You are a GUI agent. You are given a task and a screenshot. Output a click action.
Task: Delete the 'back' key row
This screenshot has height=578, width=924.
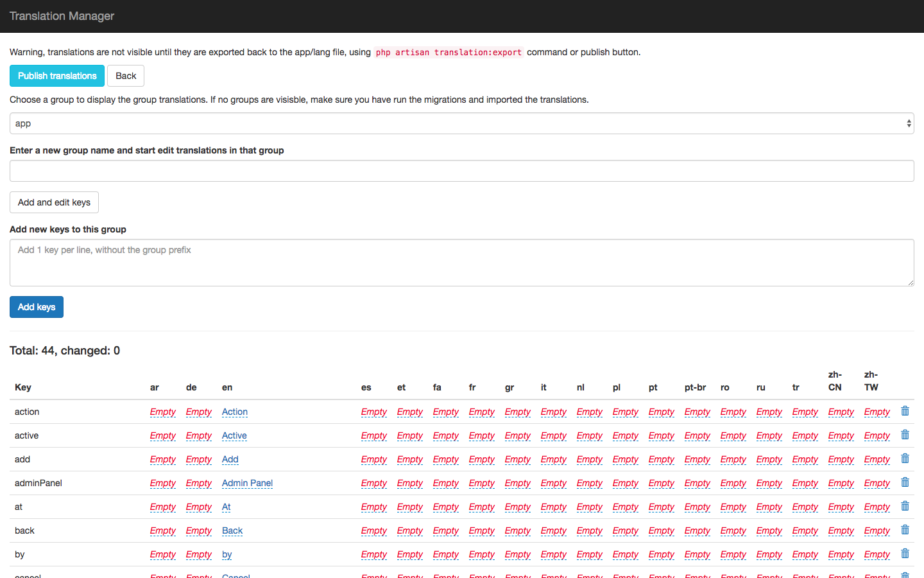pyautogui.click(x=905, y=530)
